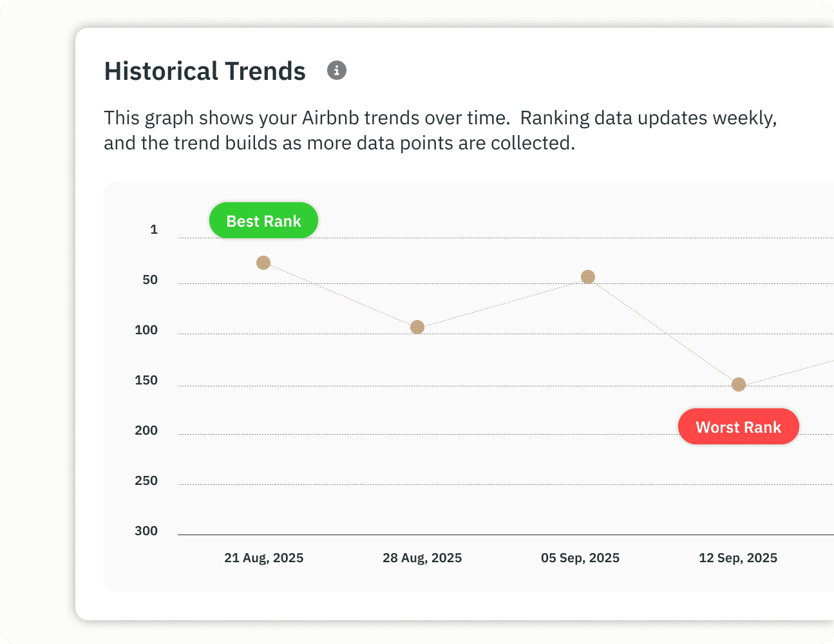
Task: Select the 05 Sep data point
Action: tap(588, 277)
